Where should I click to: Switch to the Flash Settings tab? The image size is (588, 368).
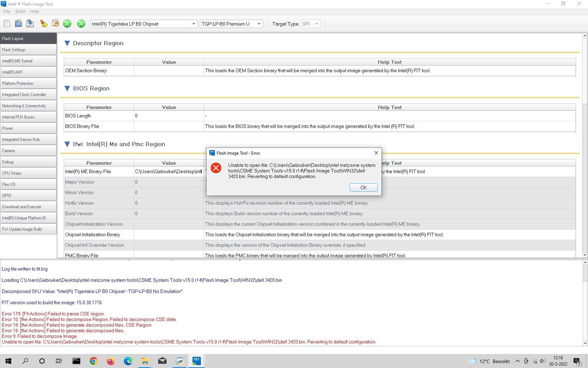pyautogui.click(x=28, y=50)
